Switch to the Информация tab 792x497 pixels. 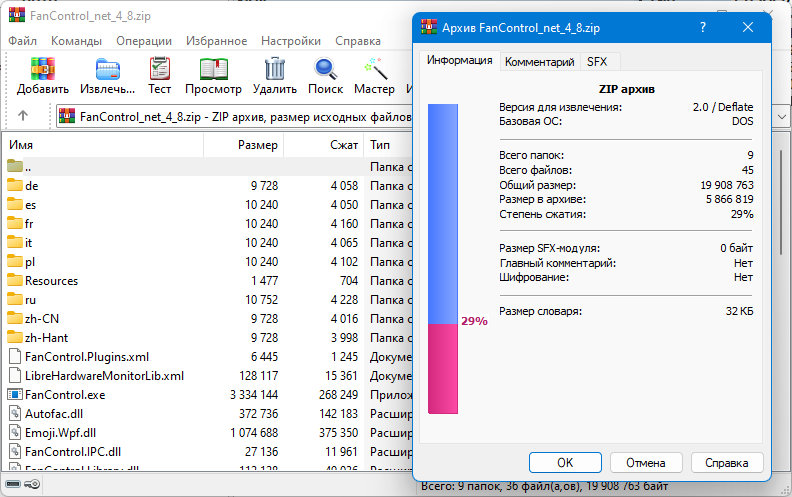tap(460, 60)
